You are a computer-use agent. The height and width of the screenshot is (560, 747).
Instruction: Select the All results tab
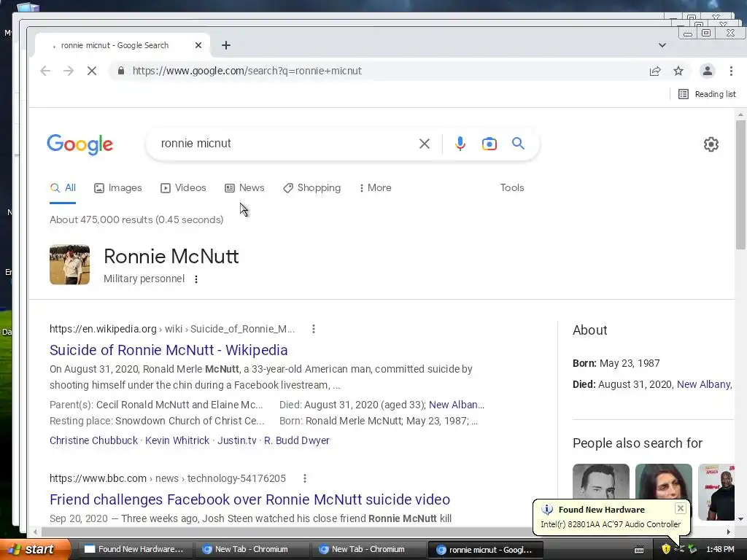63,188
